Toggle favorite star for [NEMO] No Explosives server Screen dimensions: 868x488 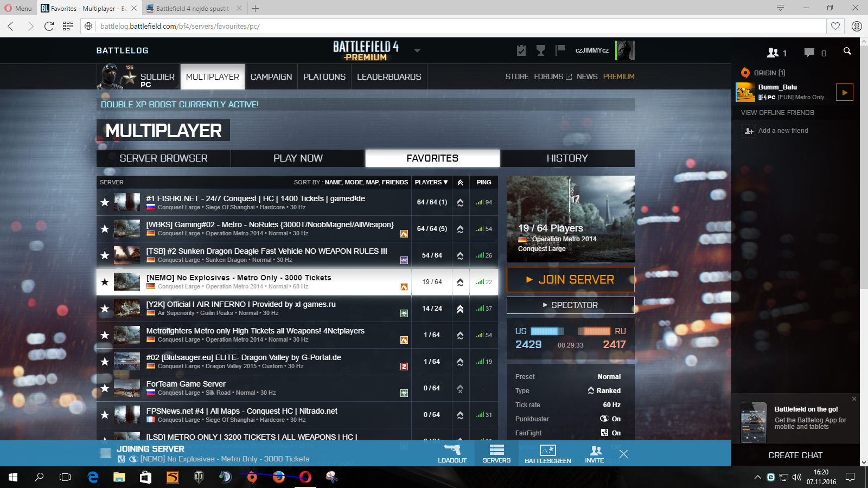[105, 282]
